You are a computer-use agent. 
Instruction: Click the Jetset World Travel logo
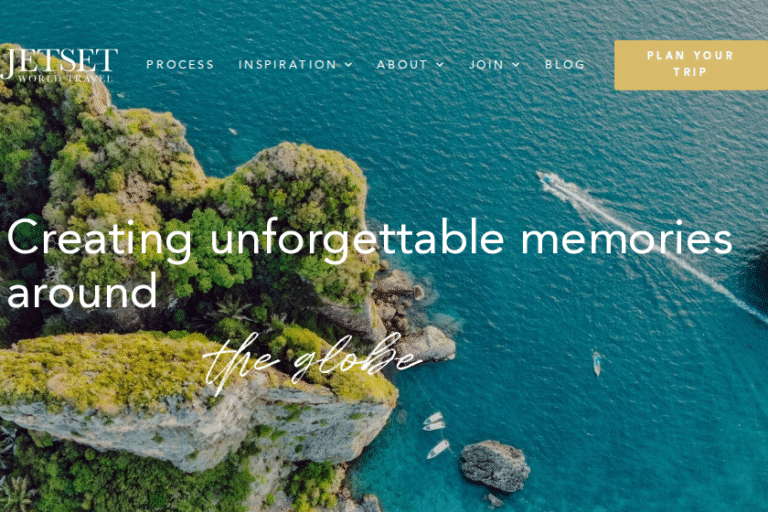[x=58, y=64]
